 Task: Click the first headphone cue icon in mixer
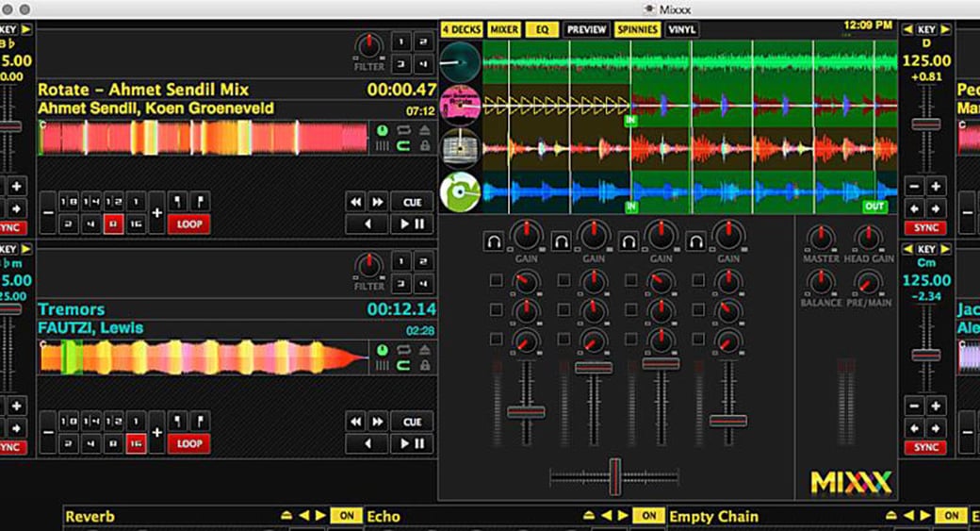pos(494,242)
